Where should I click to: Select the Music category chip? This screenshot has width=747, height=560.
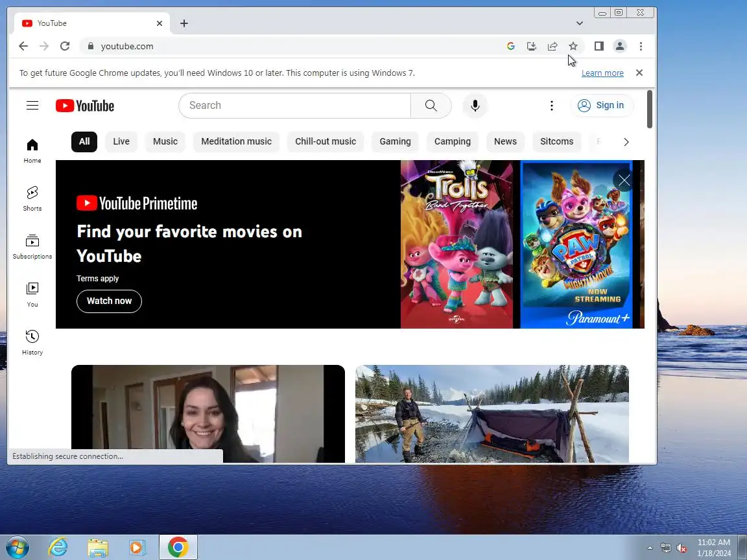(165, 141)
